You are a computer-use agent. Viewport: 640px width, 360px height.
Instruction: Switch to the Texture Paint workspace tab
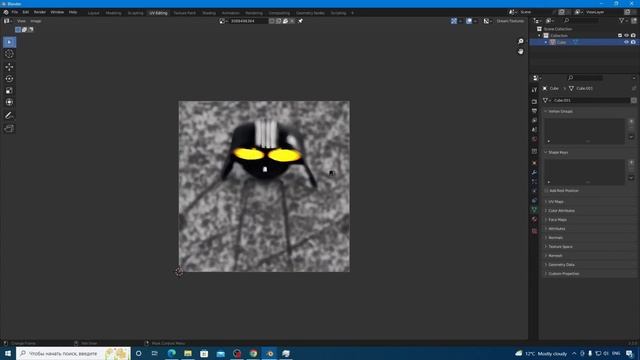(x=184, y=13)
